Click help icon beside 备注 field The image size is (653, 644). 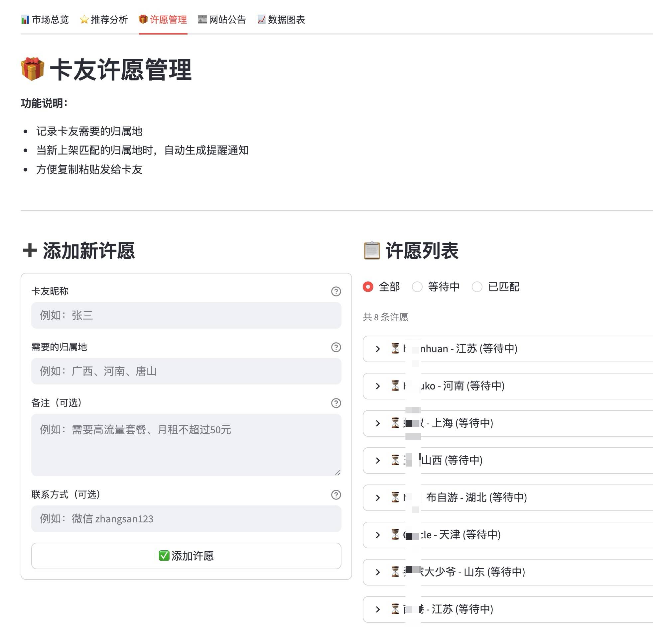pyautogui.click(x=335, y=403)
